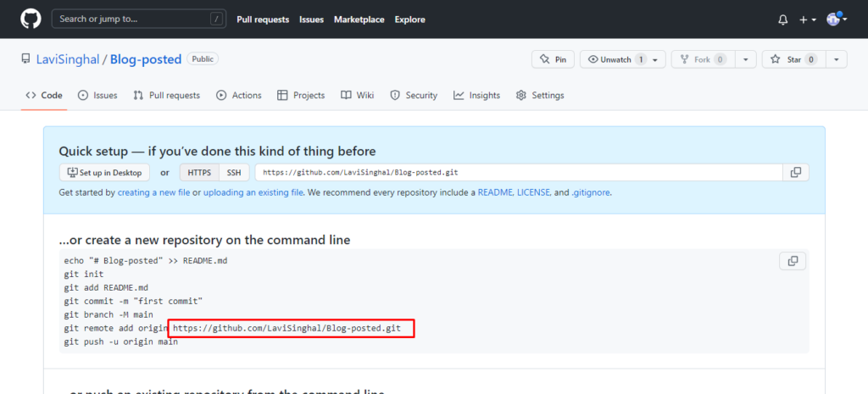The image size is (868, 394).
Task: Copy the quick setup URL to clipboard
Action: click(x=796, y=172)
